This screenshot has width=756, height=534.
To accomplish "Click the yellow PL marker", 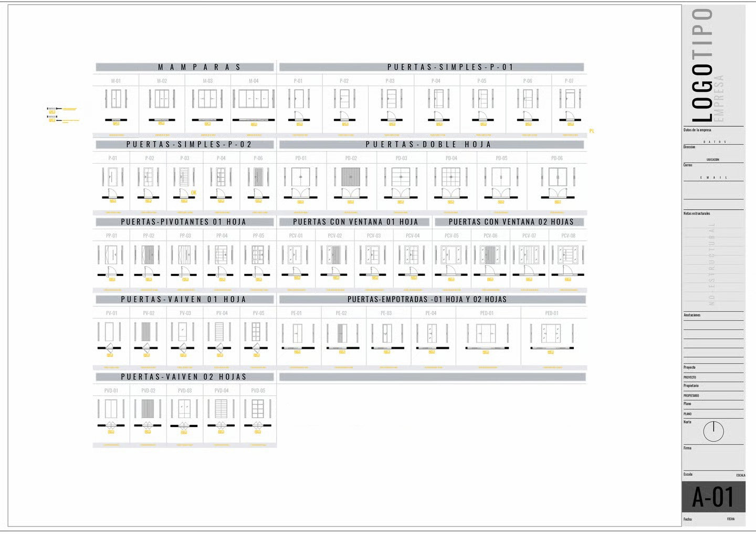I will point(592,129).
